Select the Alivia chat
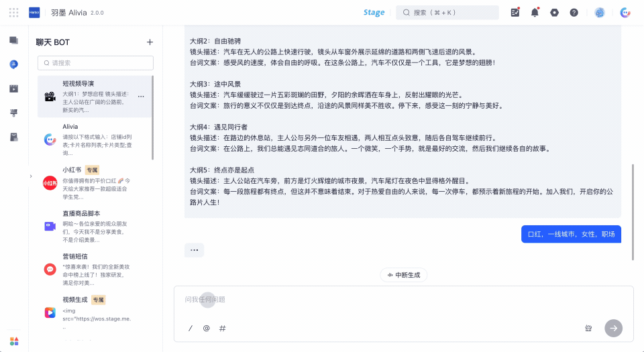 pos(95,139)
